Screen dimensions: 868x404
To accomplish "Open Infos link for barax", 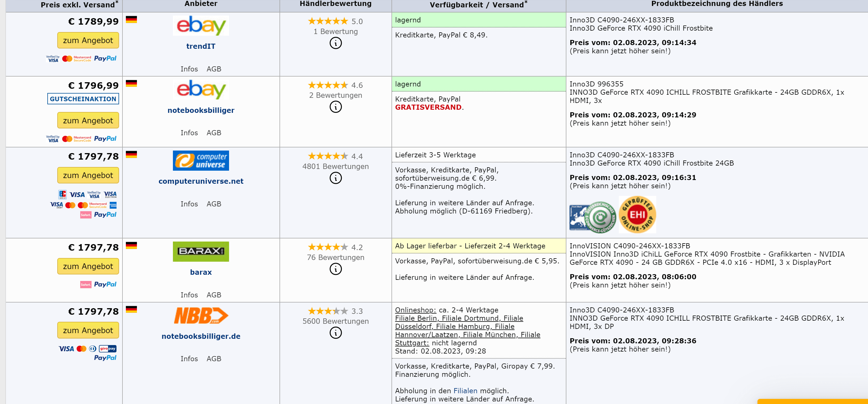I will coord(189,295).
